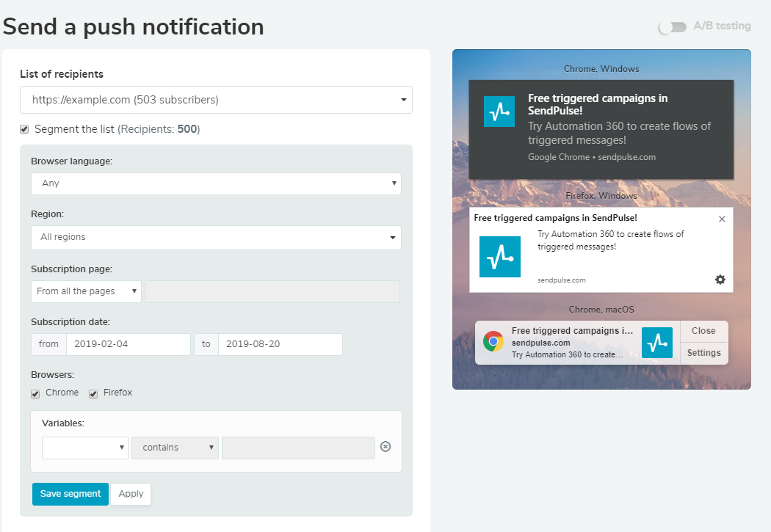Click Close in the macOS notification preview
Image resolution: width=771 pixels, height=532 pixels.
pyautogui.click(x=703, y=331)
